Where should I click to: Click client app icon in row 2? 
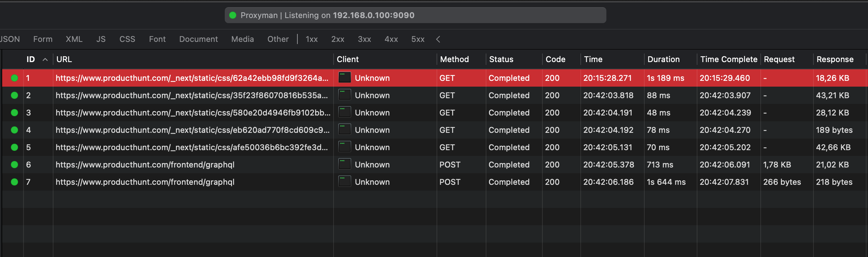345,95
